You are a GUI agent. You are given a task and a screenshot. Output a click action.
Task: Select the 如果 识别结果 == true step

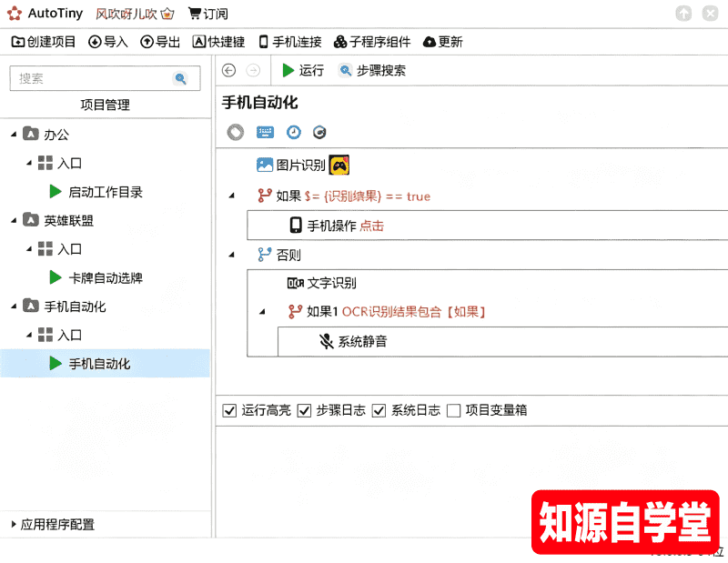click(x=344, y=196)
